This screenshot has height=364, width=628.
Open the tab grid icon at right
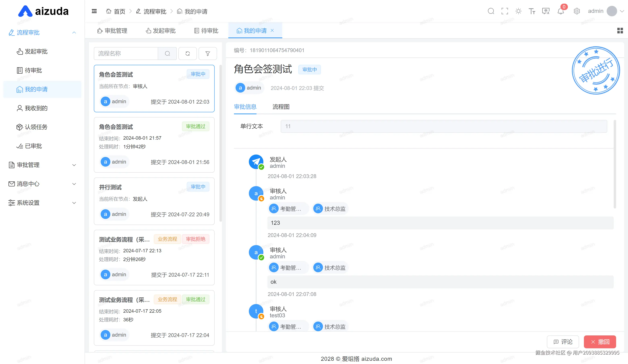coord(620,31)
